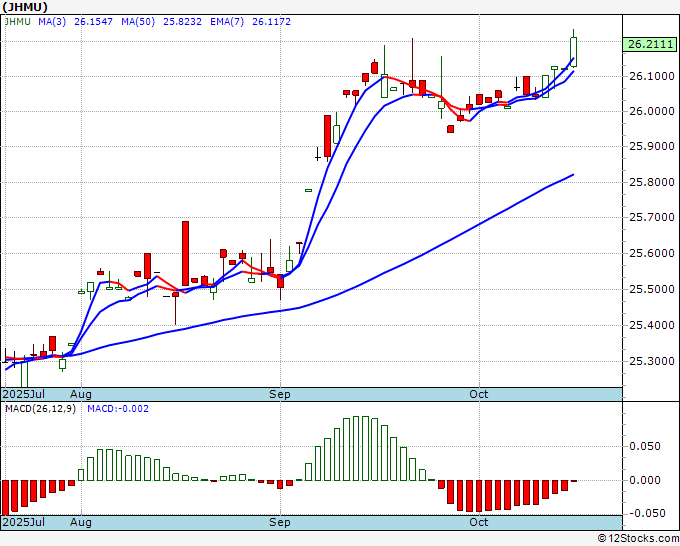Click the 25.9000 price axis label
The width and height of the screenshot is (680, 546).
[652, 147]
